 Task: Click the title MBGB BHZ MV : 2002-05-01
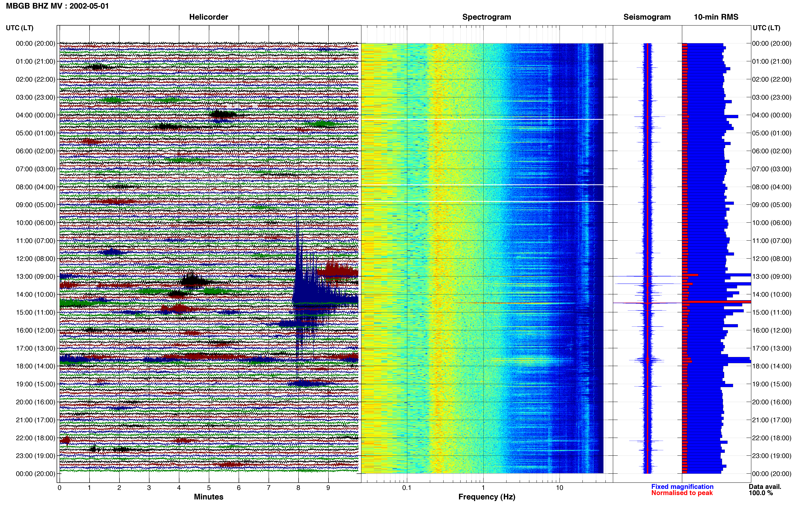(57, 6)
